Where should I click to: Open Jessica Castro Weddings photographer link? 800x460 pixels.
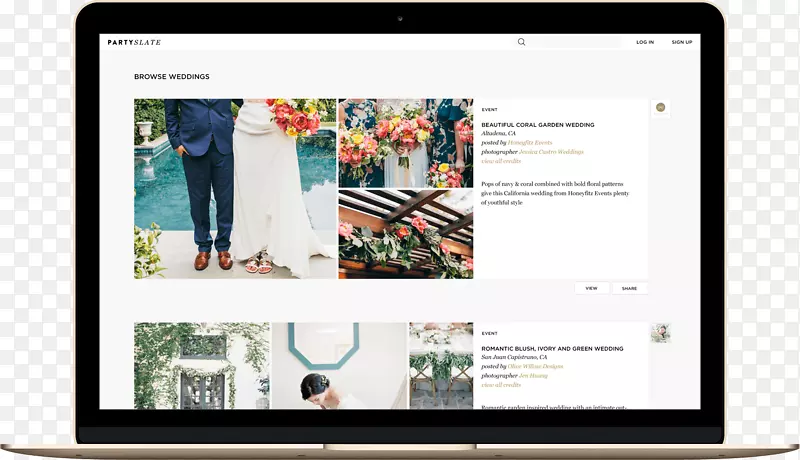pyautogui.click(x=551, y=152)
